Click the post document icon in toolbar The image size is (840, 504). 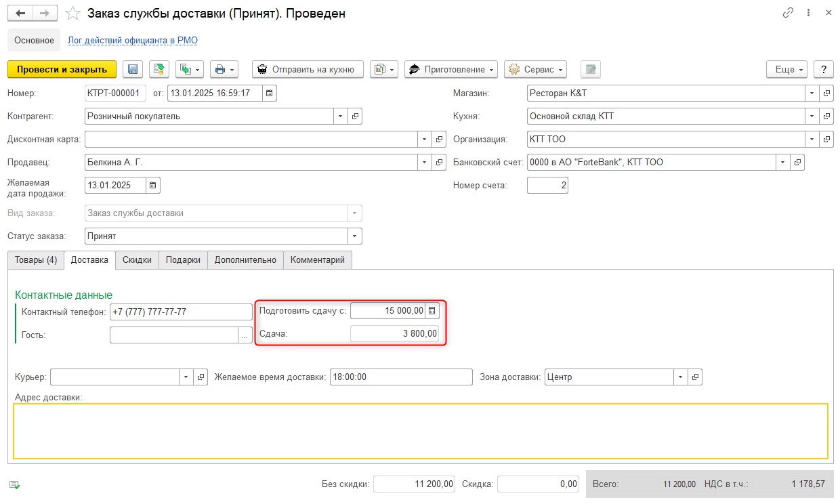pyautogui.click(x=159, y=69)
